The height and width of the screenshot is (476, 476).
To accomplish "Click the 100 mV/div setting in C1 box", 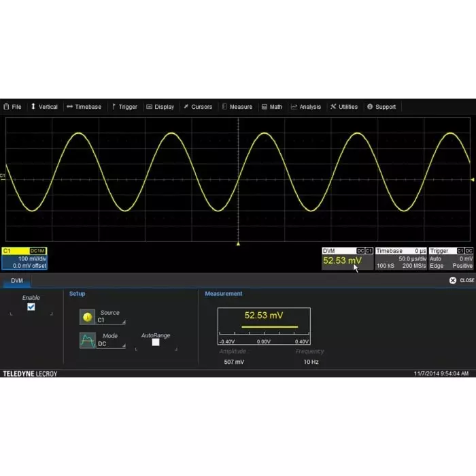I will [x=32, y=259].
